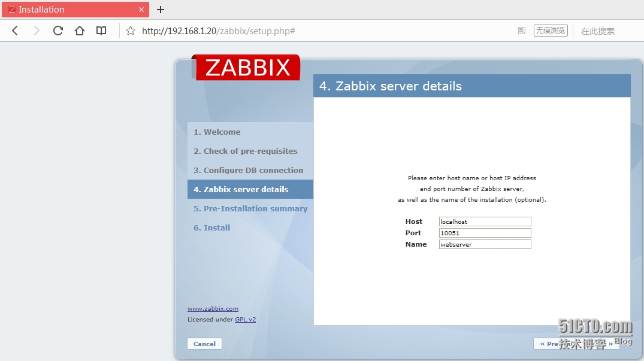Go to step 2. Check of pre-requisites

coord(246,151)
